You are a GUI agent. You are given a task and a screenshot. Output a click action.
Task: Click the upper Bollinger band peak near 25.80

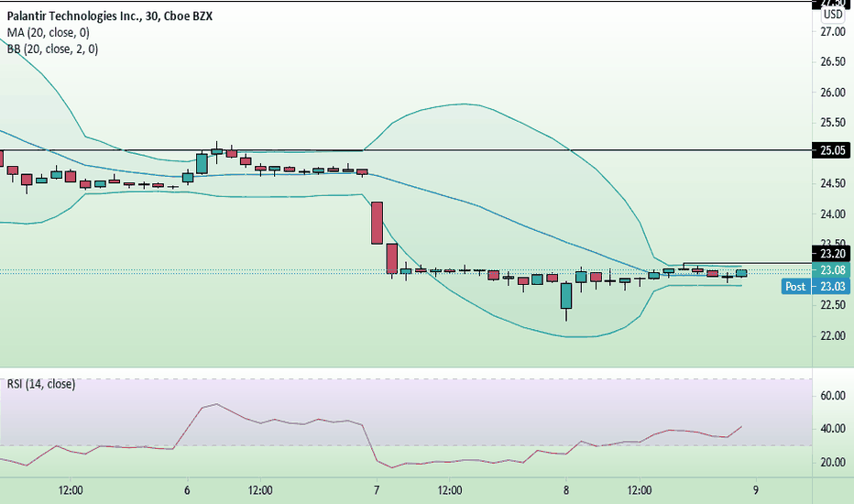[x=464, y=104]
